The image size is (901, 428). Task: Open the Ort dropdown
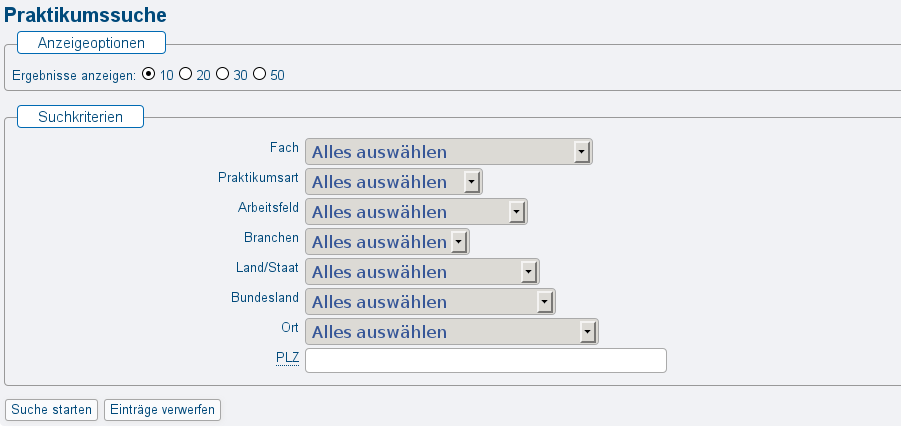pos(451,332)
